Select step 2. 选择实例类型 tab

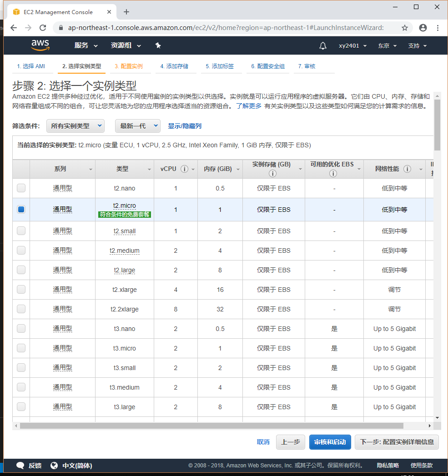tap(82, 66)
